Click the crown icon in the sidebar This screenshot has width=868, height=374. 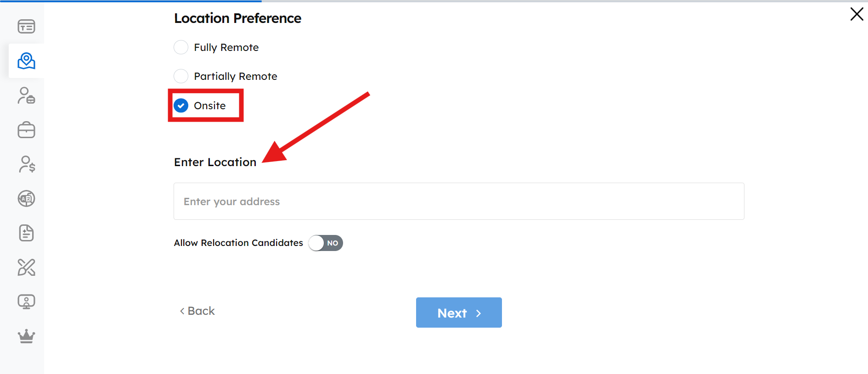[26, 336]
